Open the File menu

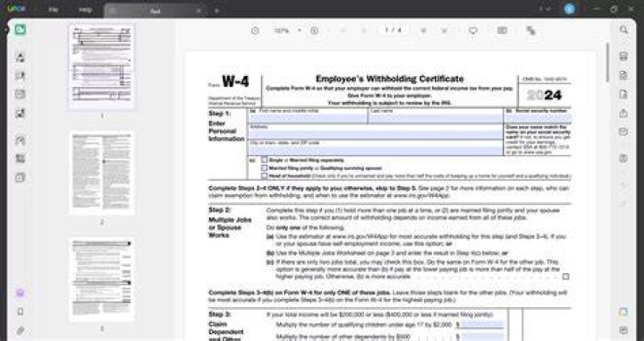coord(53,10)
